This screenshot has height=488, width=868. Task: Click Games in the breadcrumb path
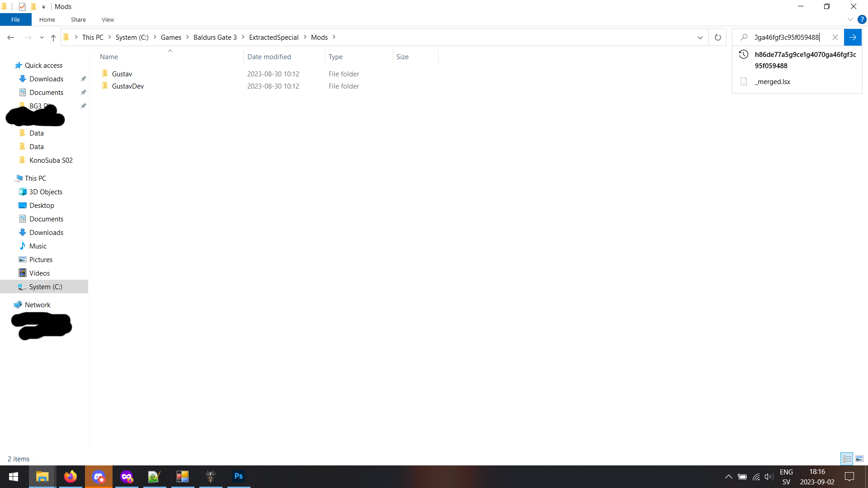pyautogui.click(x=171, y=38)
